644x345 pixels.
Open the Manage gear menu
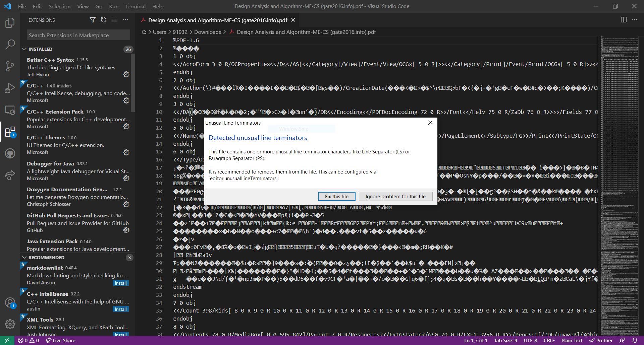click(x=10, y=324)
